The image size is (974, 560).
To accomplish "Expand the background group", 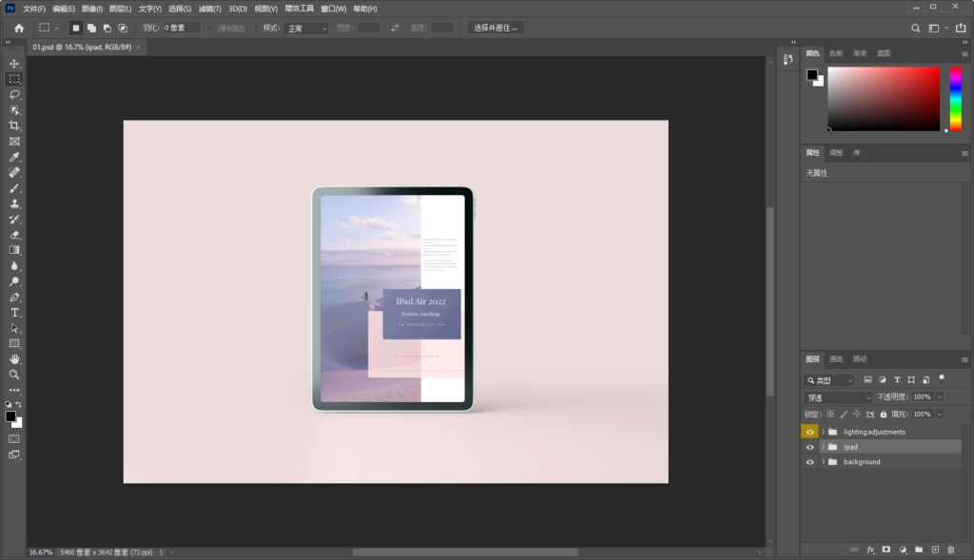I will [x=823, y=462].
